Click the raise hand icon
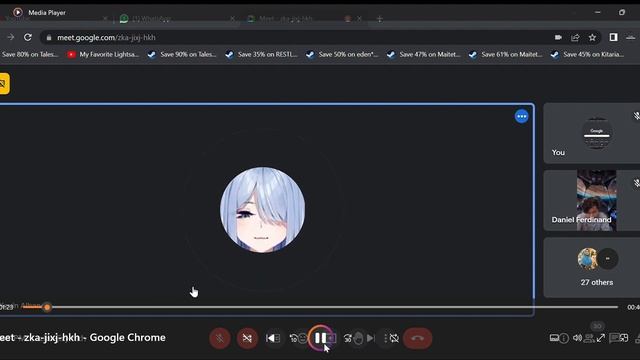This screenshot has width=640, height=360. pos(358,338)
